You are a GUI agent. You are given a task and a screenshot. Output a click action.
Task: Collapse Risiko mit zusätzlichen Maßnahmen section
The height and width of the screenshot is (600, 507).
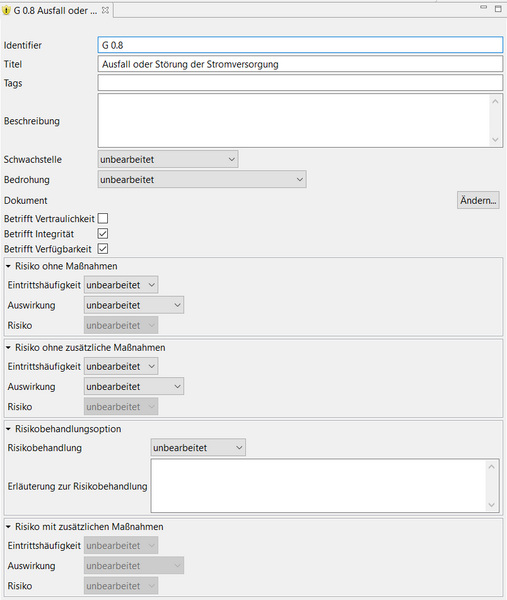pos(8,527)
